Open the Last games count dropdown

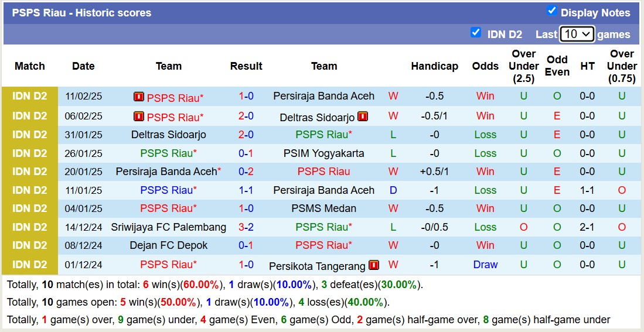click(x=577, y=34)
